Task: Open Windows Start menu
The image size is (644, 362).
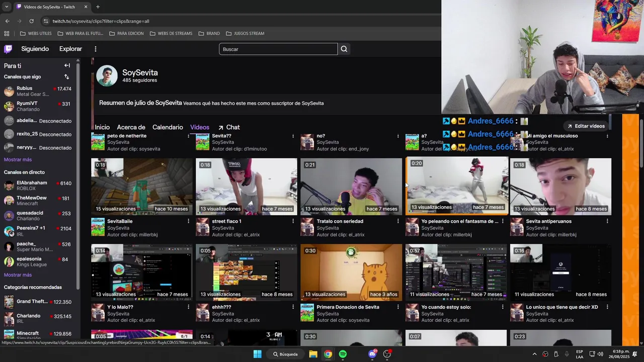Action: pyautogui.click(x=257, y=354)
